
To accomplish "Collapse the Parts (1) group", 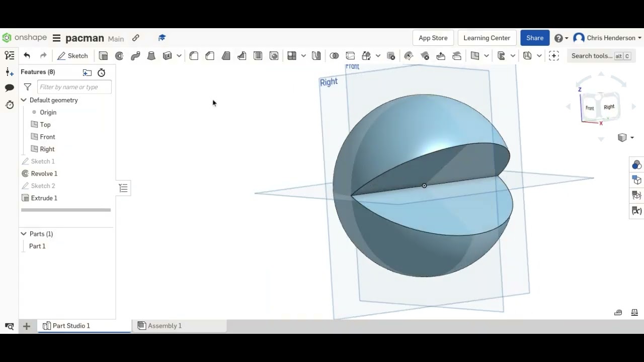I will [x=24, y=234].
